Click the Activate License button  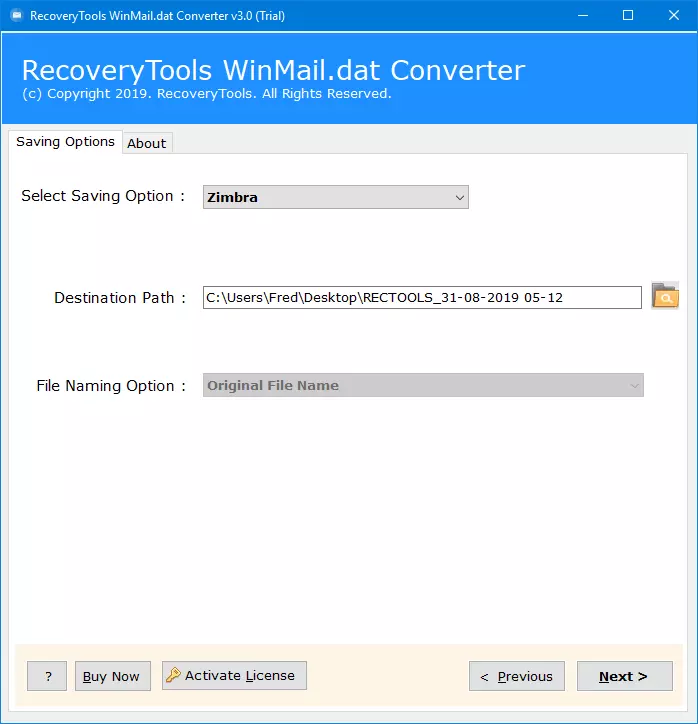coord(234,676)
